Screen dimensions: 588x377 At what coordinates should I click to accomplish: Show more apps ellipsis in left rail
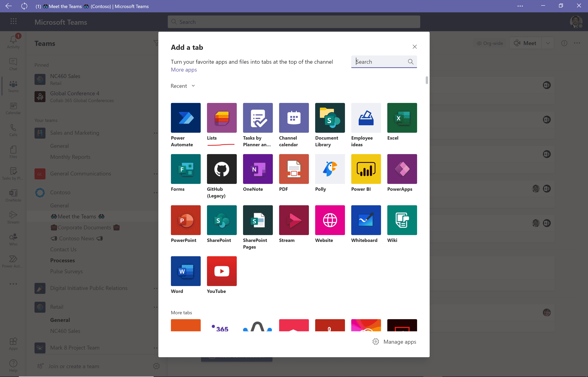(13, 284)
